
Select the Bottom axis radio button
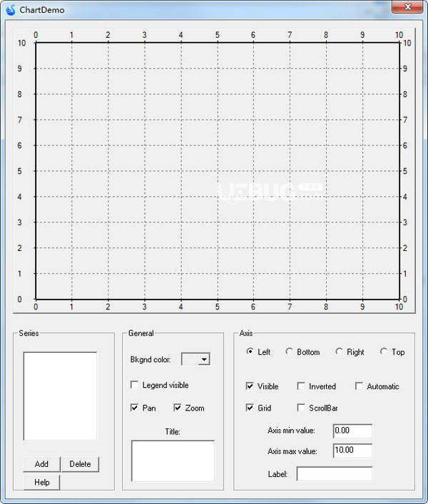(x=289, y=351)
